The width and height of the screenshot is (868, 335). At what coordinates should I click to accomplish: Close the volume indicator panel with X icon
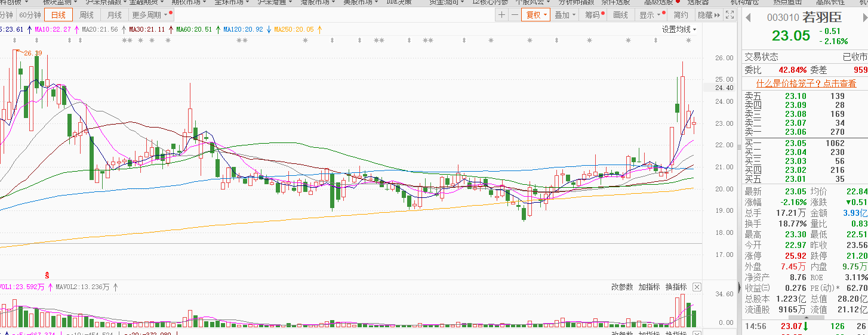click(x=697, y=287)
